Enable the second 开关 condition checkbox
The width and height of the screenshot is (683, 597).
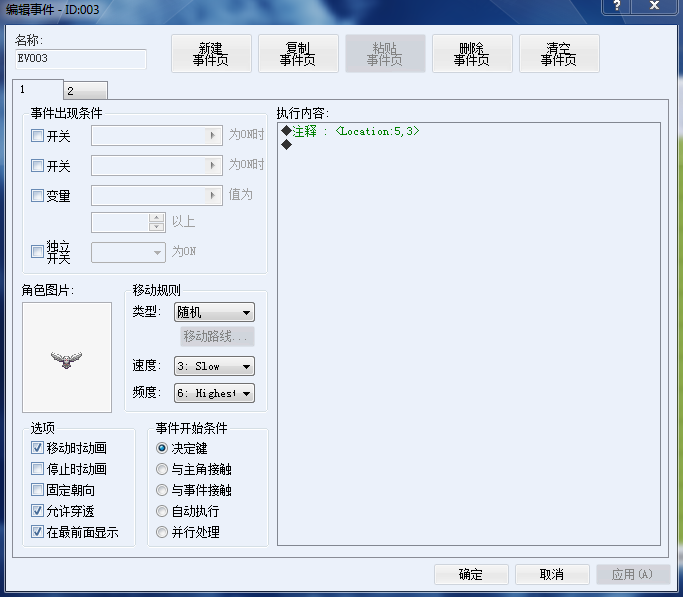tap(37, 165)
